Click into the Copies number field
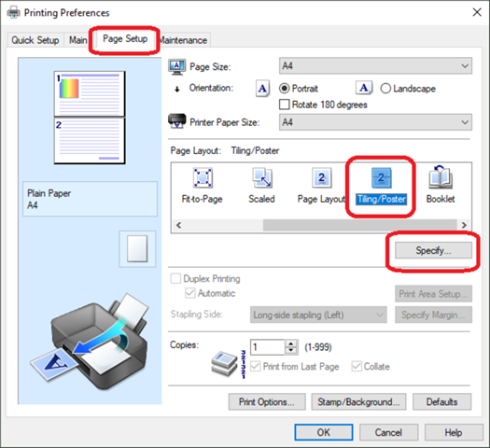This screenshot has width=490, height=448. point(268,347)
